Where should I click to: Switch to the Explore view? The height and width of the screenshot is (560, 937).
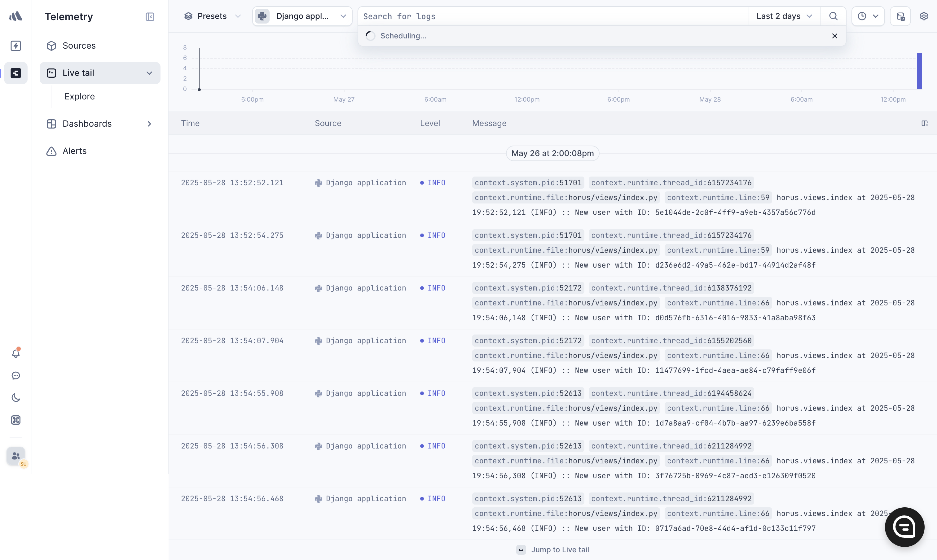click(x=79, y=96)
